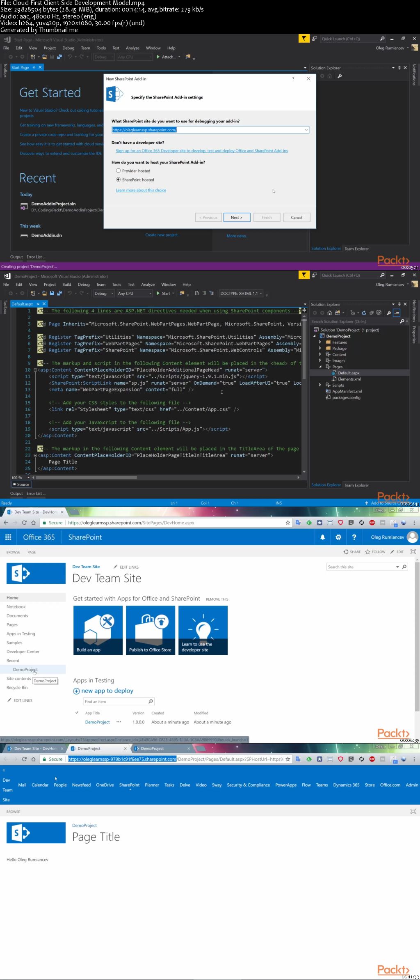Select the Provider-hosted radio option
Screen dimensions: 420x980
(x=118, y=171)
